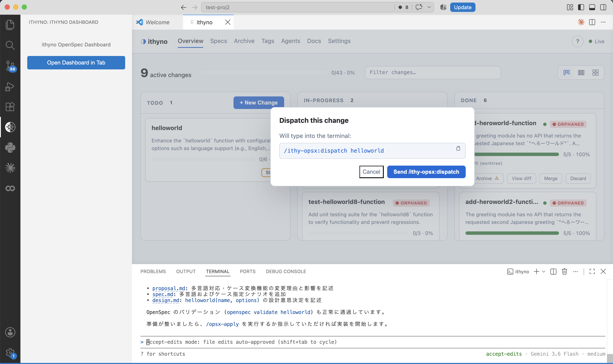Image resolution: width=613 pixels, height=364 pixels.
Task: Open the dashboard help question mark
Action: click(578, 41)
